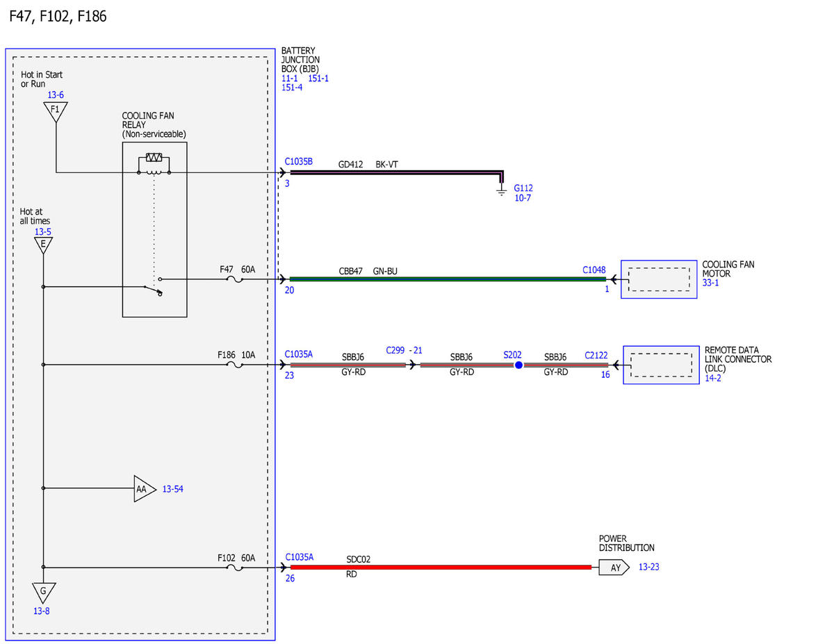Click the C1035A link on the F102 circuit
This screenshot has height=644, width=834.
299,556
